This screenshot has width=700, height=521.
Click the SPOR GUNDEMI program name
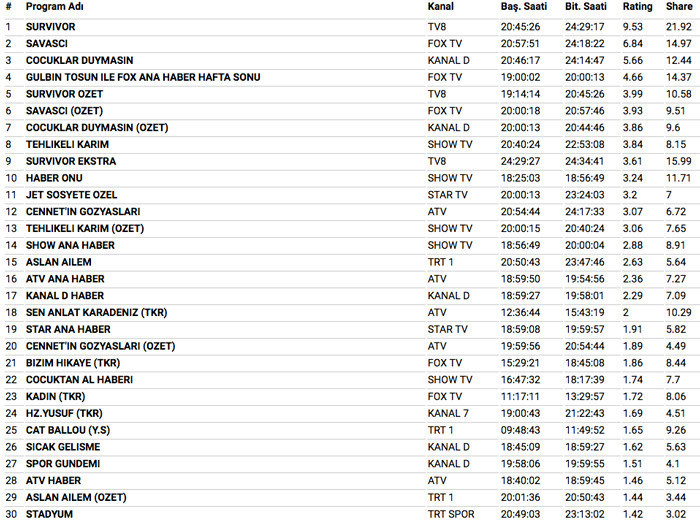pyautogui.click(x=62, y=464)
